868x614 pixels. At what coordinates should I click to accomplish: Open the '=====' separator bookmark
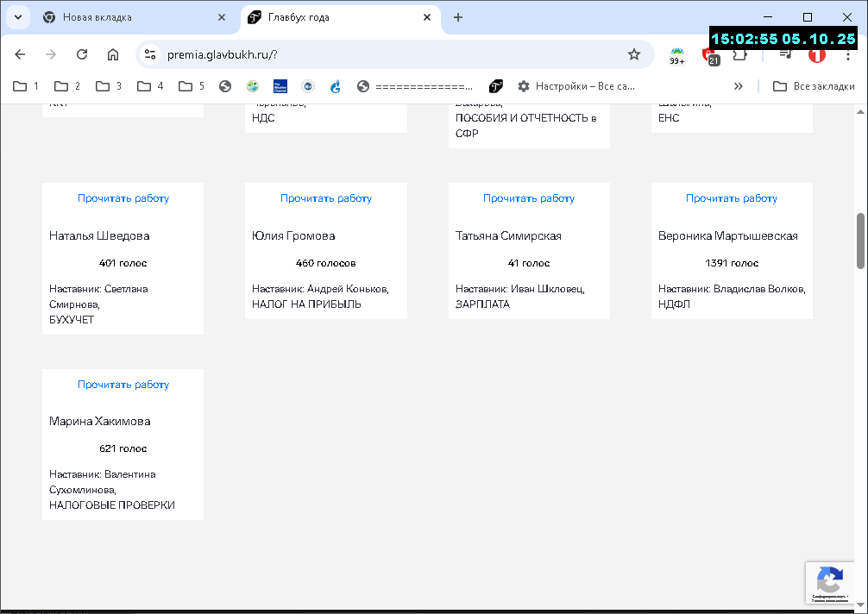coord(415,86)
